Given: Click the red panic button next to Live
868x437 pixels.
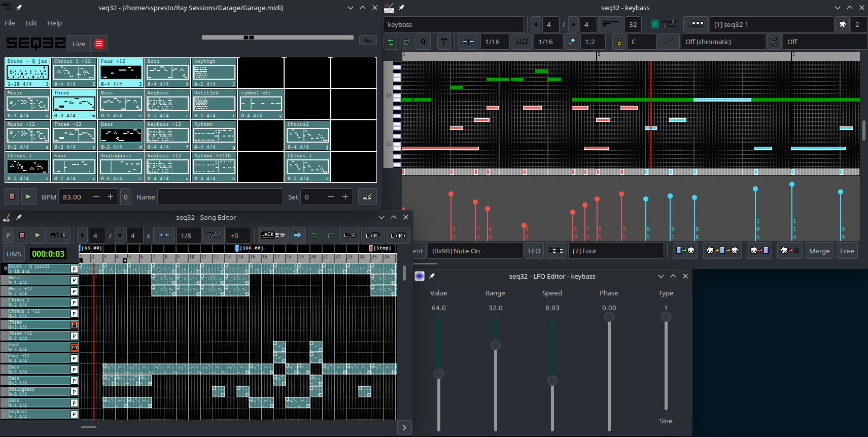Looking at the screenshot, I should 99,44.
